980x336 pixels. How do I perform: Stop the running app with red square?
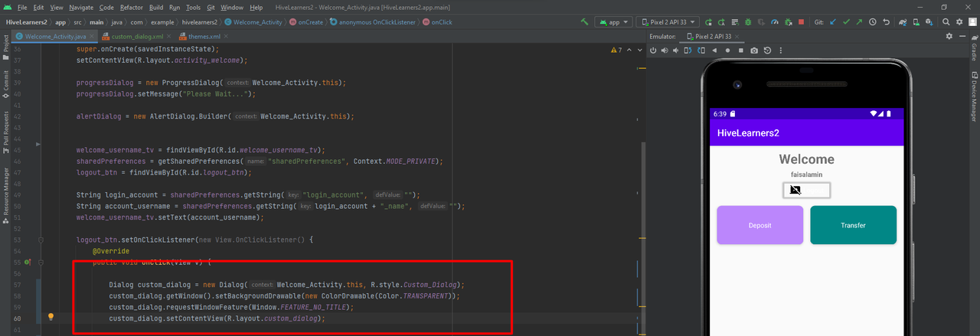click(801, 22)
